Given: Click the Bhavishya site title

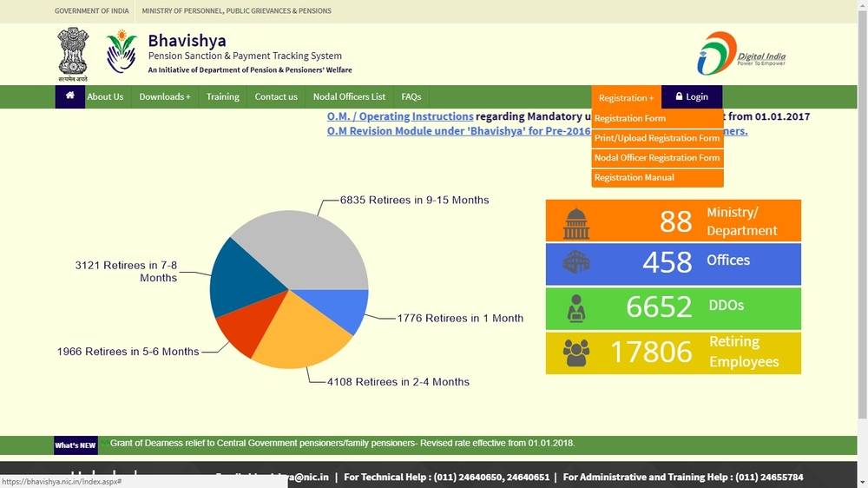Looking at the screenshot, I should [187, 41].
